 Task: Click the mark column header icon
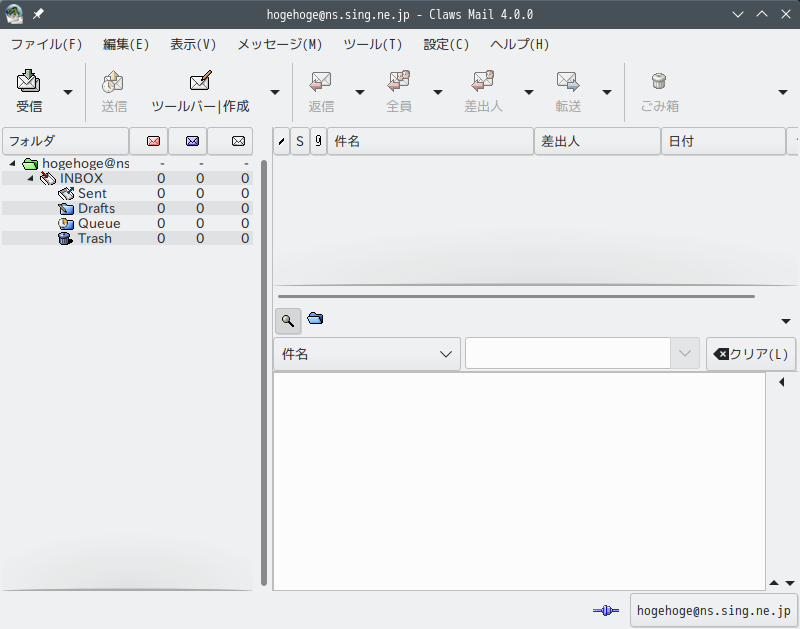click(282, 141)
